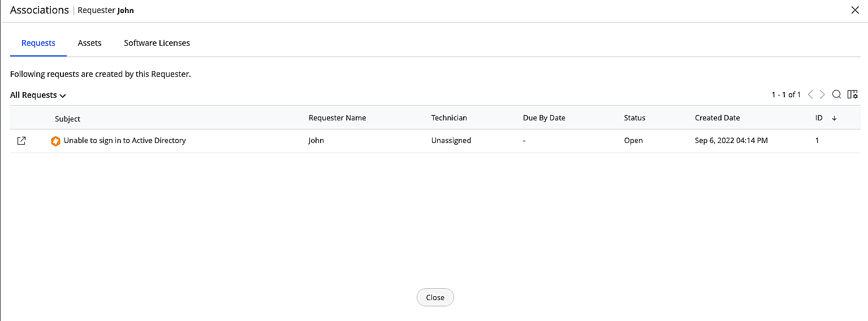Go to the next page arrow
Image resolution: width=868 pixels, height=321 pixels.
tap(822, 94)
